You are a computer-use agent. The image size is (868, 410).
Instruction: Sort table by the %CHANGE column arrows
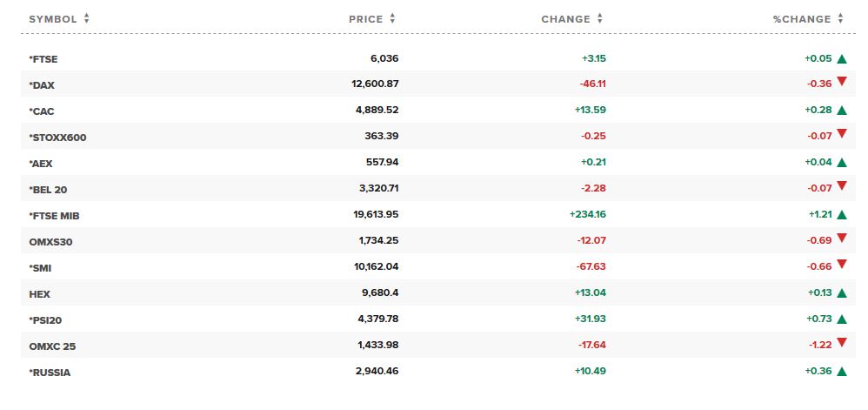pyautogui.click(x=840, y=18)
